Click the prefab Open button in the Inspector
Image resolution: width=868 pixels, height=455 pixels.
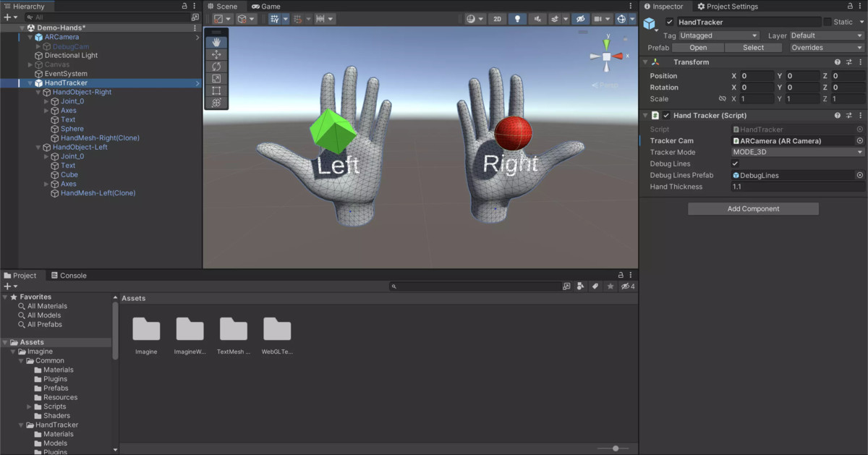click(x=697, y=47)
